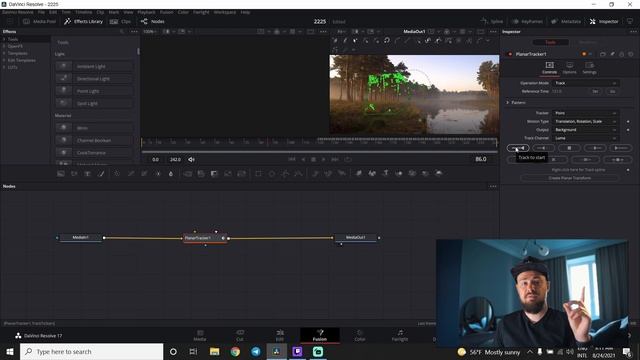The image size is (640, 360).
Task: Add an Ellipse mask from the toolbar
Action: (271, 173)
